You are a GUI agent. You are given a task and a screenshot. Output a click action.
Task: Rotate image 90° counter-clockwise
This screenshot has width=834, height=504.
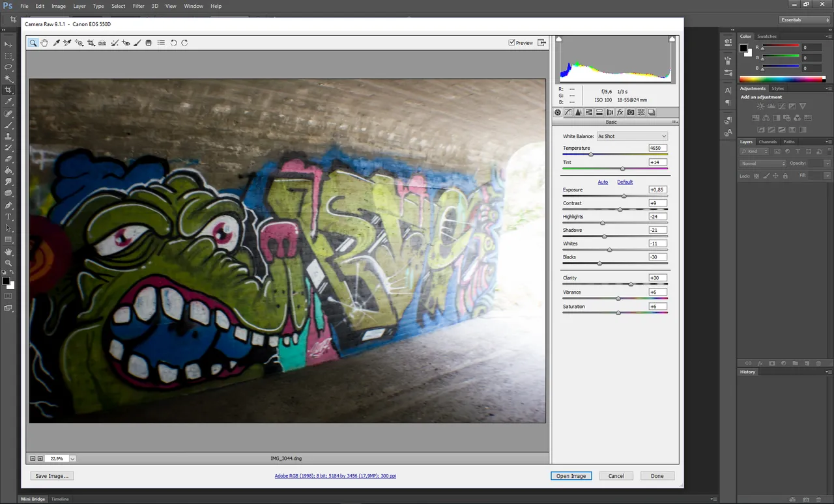coord(173,43)
